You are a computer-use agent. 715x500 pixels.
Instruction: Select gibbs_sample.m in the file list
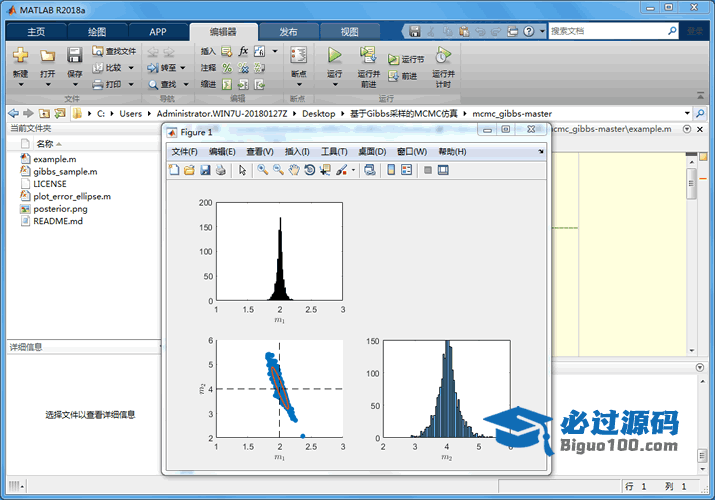tap(65, 172)
